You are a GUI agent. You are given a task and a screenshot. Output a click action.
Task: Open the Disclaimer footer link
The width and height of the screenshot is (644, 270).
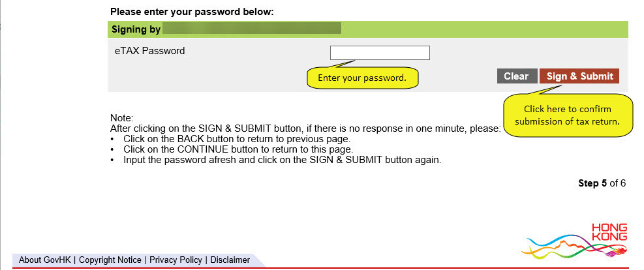[x=230, y=260]
